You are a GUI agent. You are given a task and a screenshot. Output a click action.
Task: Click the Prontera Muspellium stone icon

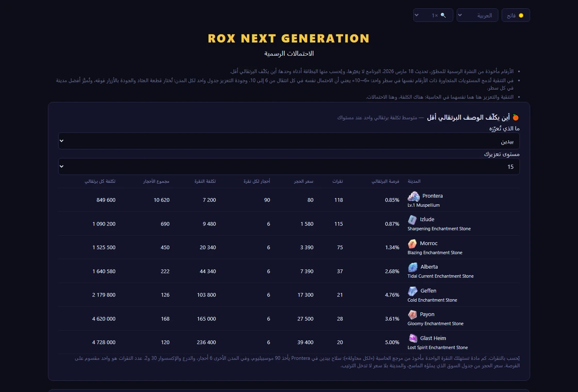413,197
